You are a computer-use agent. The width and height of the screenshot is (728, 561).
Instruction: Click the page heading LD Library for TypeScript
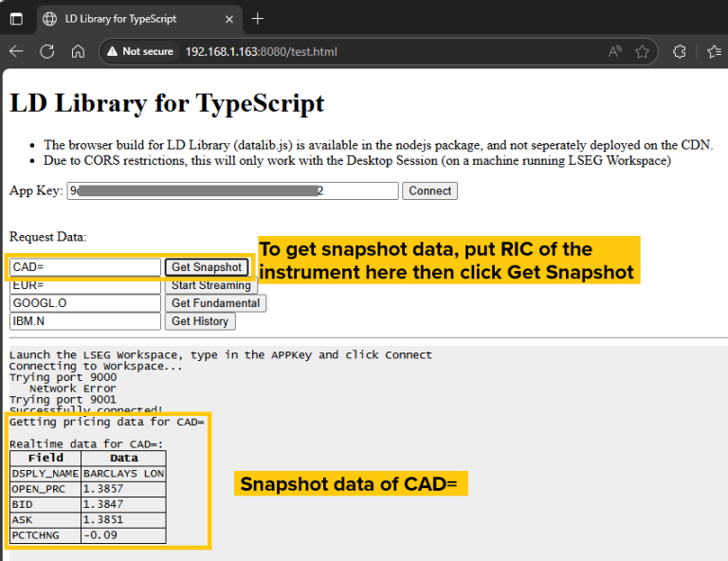click(167, 103)
